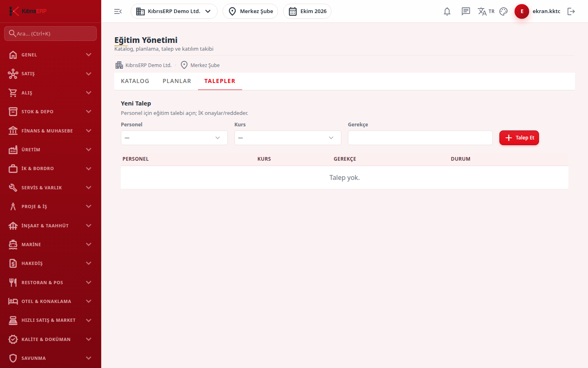Open the theme palette icon

[x=503, y=11]
